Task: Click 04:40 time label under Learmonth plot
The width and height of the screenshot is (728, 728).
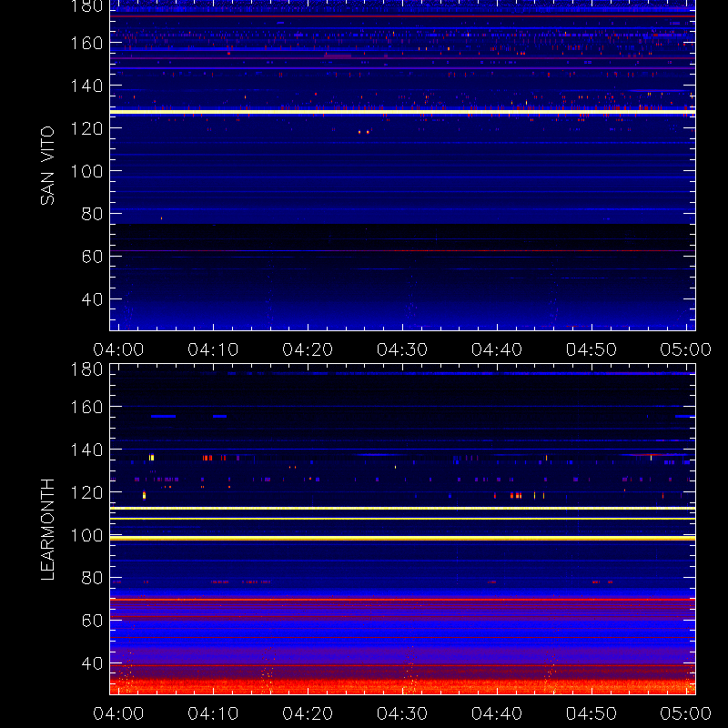Action: click(x=497, y=713)
